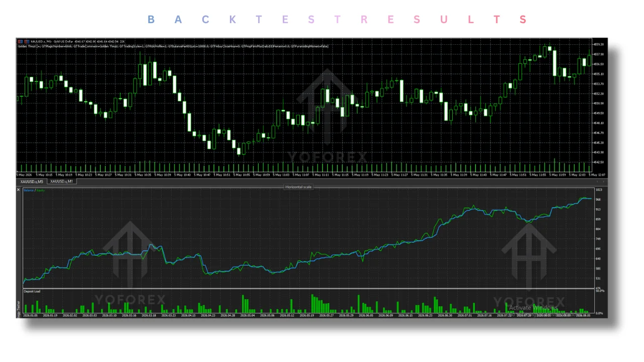The height and width of the screenshot is (362, 644).
Task: Click the blue Balance legend label
Action: pyautogui.click(x=28, y=191)
